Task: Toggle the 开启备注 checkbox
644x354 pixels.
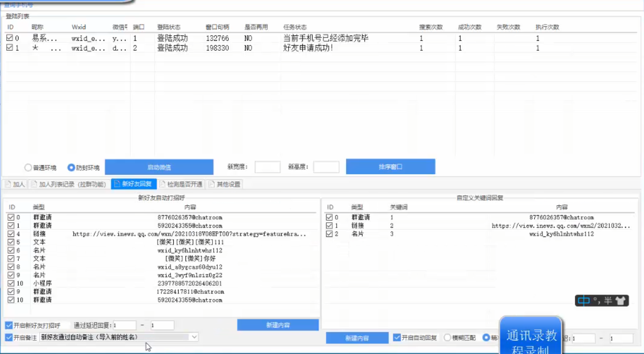Action: click(x=9, y=337)
